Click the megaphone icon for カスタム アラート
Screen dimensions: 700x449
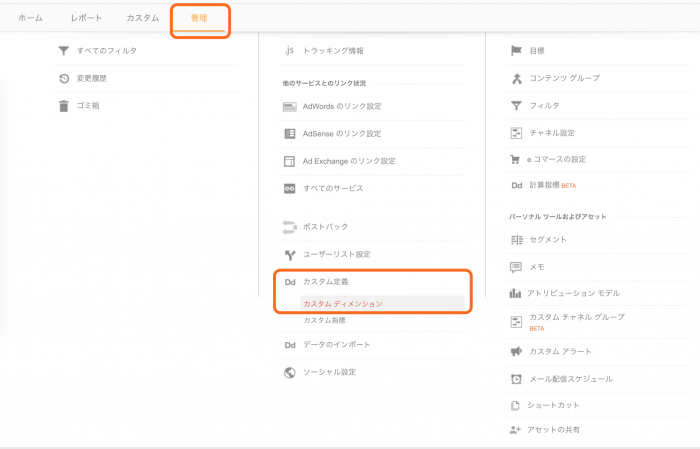[516, 351]
